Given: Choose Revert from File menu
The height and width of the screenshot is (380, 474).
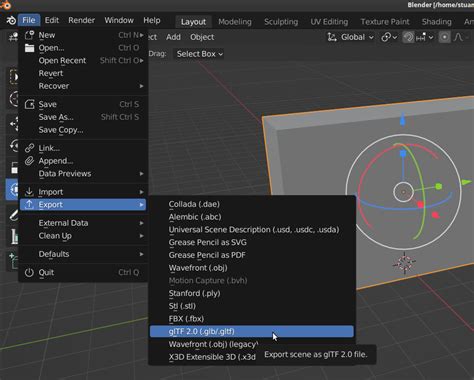Looking at the screenshot, I should (x=83, y=73).
